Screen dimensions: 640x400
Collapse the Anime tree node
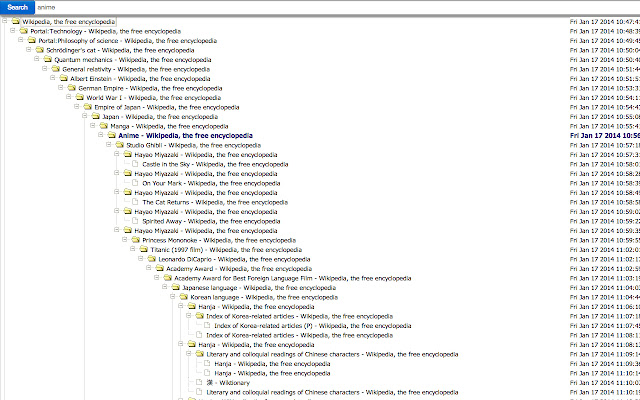point(101,134)
